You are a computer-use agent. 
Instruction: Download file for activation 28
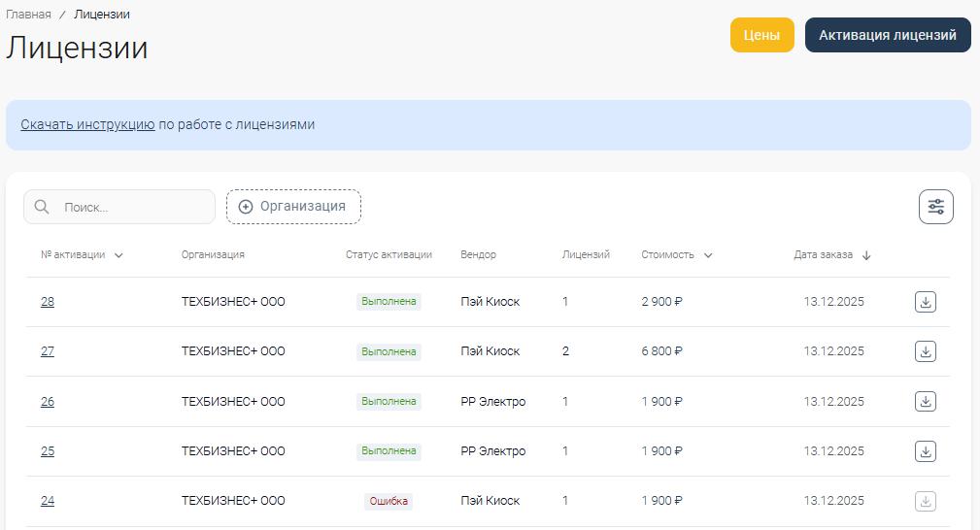pyautogui.click(x=925, y=302)
